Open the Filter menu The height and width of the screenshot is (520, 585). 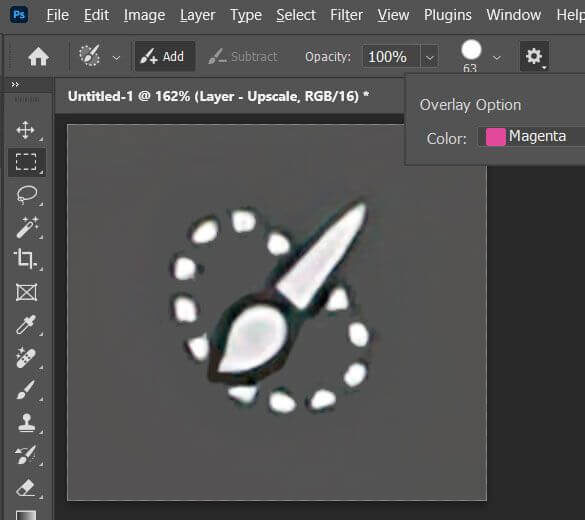pyautogui.click(x=346, y=15)
